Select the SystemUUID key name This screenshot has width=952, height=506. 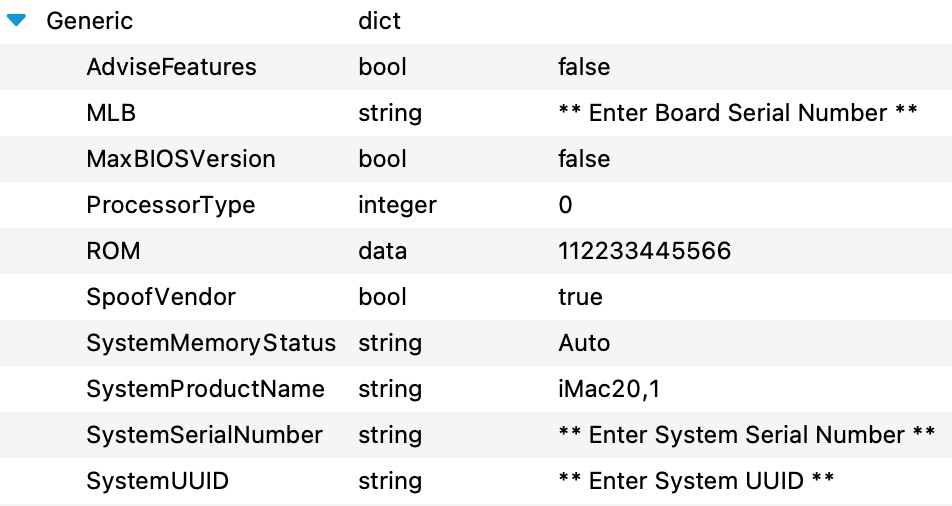(157, 481)
